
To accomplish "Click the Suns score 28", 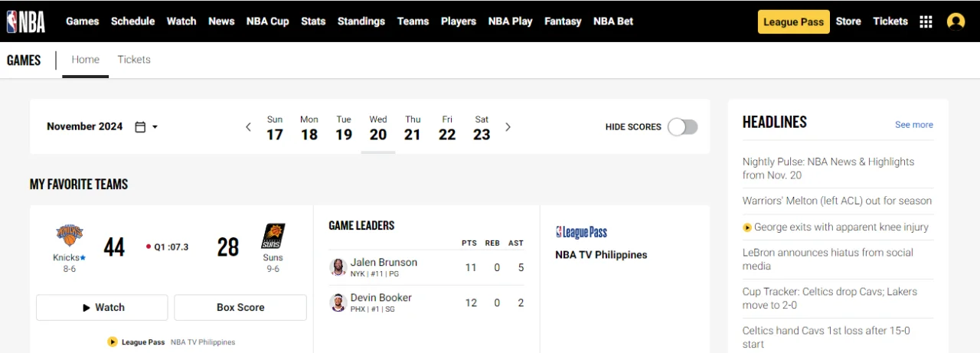I will coord(228,247).
